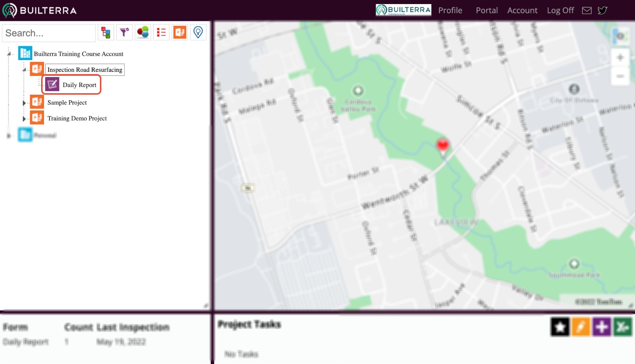Viewport: 635px width, 364px height.
Task: Click the colored circles icon
Action: click(143, 33)
